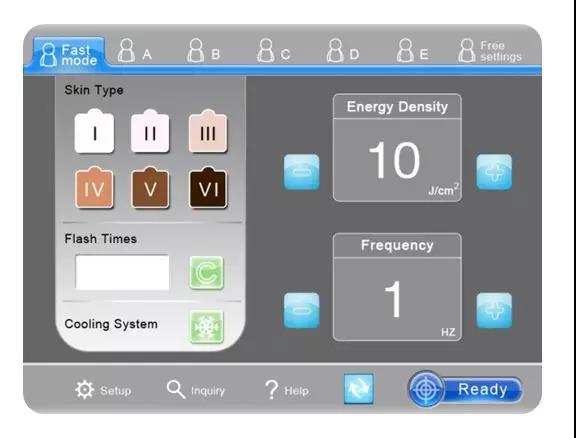Select skin type III swatch
The width and height of the screenshot is (576, 438).
pos(208,132)
